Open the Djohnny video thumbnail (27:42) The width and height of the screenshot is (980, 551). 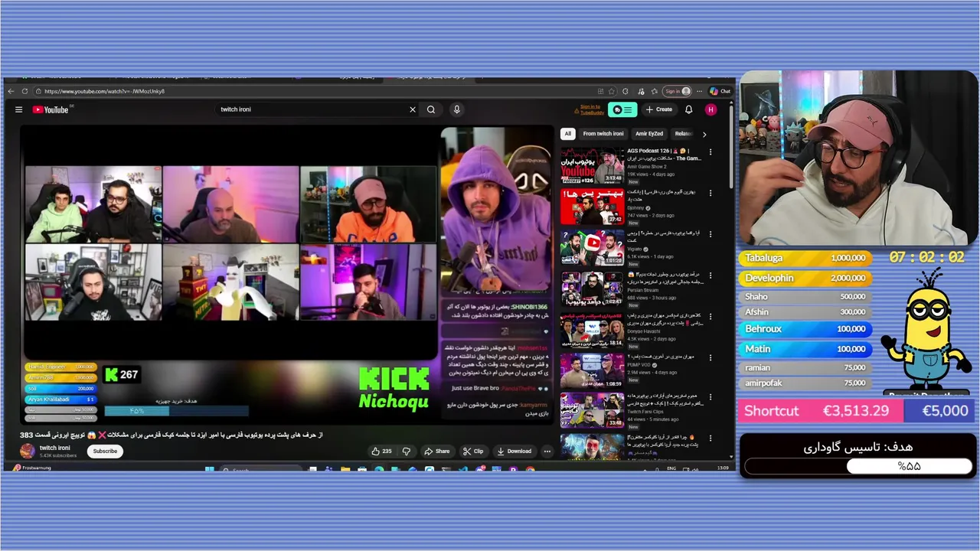click(592, 207)
